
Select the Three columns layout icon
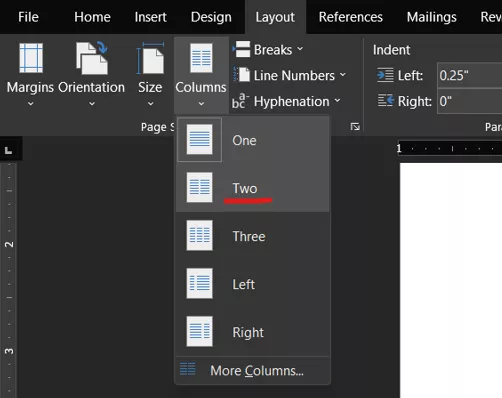point(199,235)
